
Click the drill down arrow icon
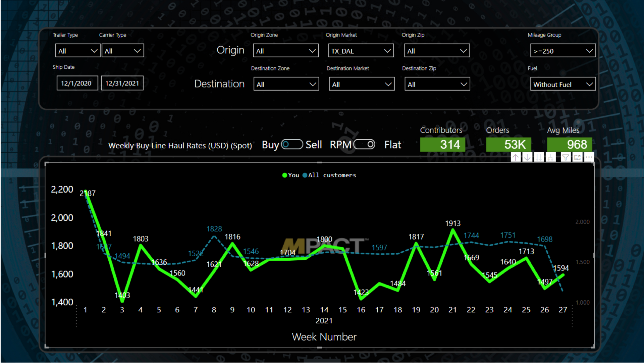click(527, 157)
